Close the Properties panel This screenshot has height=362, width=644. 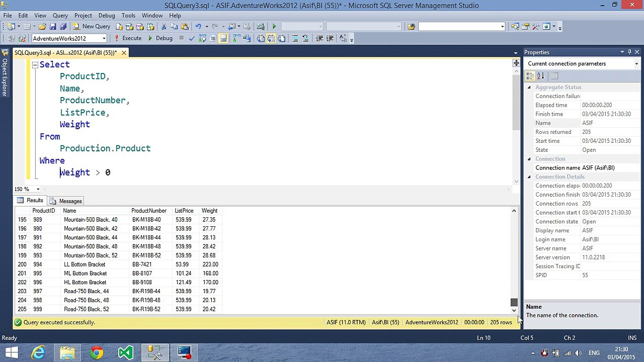(x=636, y=52)
